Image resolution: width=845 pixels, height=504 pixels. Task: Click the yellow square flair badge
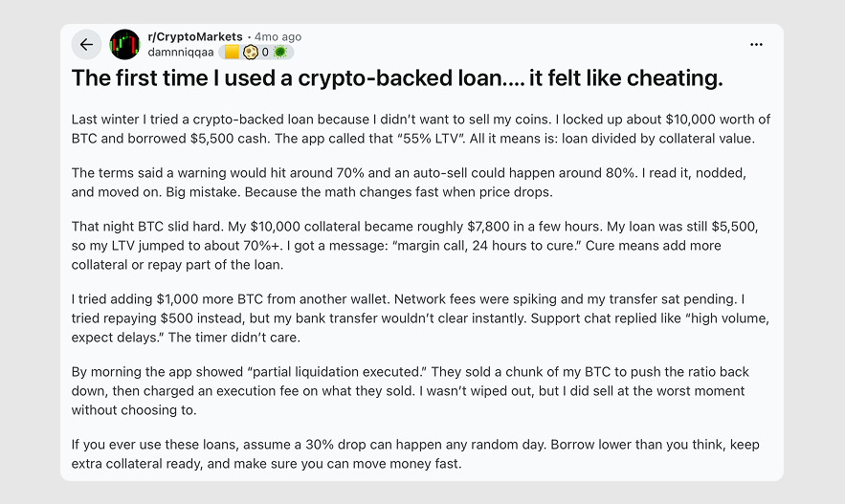point(232,52)
